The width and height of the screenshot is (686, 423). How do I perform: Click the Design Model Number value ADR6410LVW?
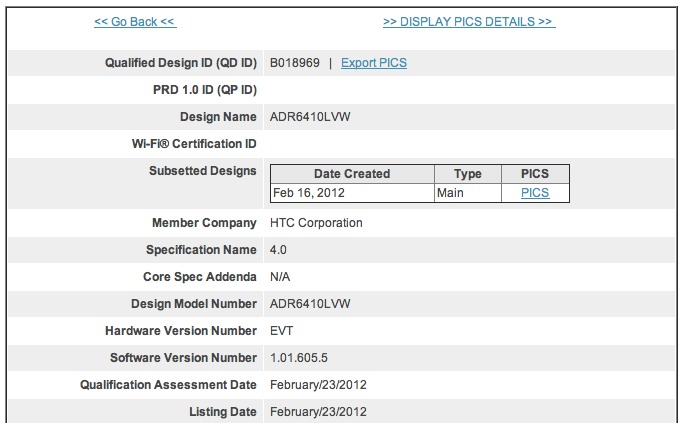[310, 303]
